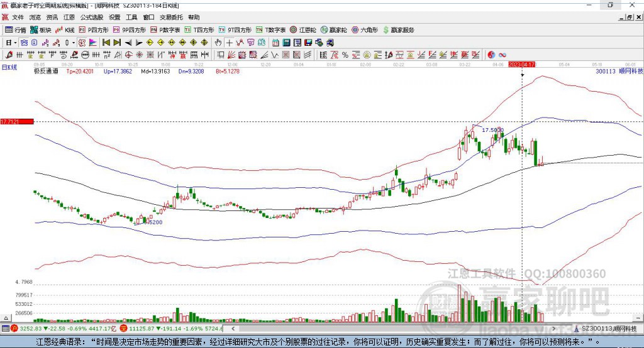Click the floppy disk save icon
This screenshot has width=644, height=348.
(x=308, y=43)
